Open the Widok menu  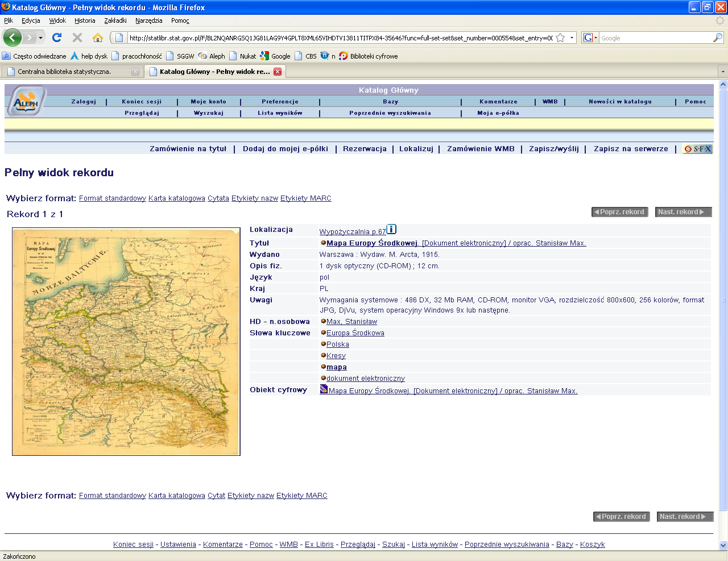pyautogui.click(x=57, y=20)
